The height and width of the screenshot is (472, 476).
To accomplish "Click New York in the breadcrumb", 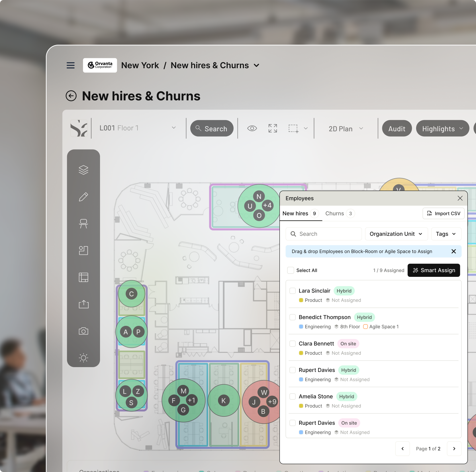I will 140,65.
